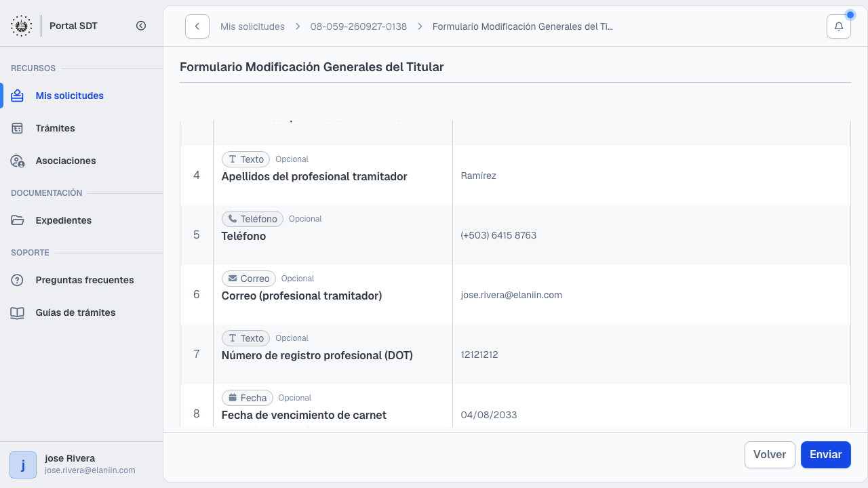Open Expedientes in the sidebar

tap(81, 220)
